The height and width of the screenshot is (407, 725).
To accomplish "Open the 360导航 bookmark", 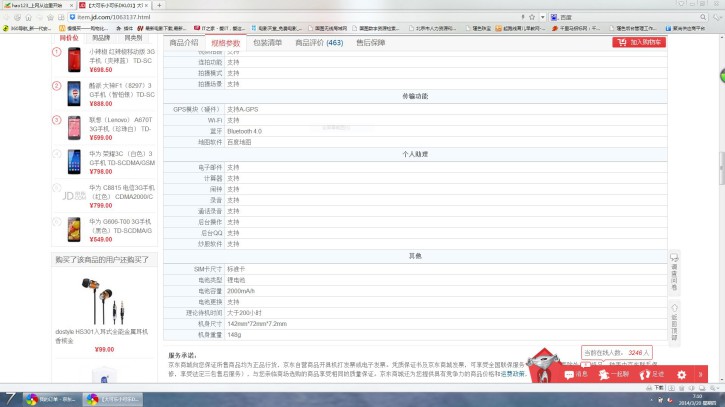I will click(x=27, y=28).
